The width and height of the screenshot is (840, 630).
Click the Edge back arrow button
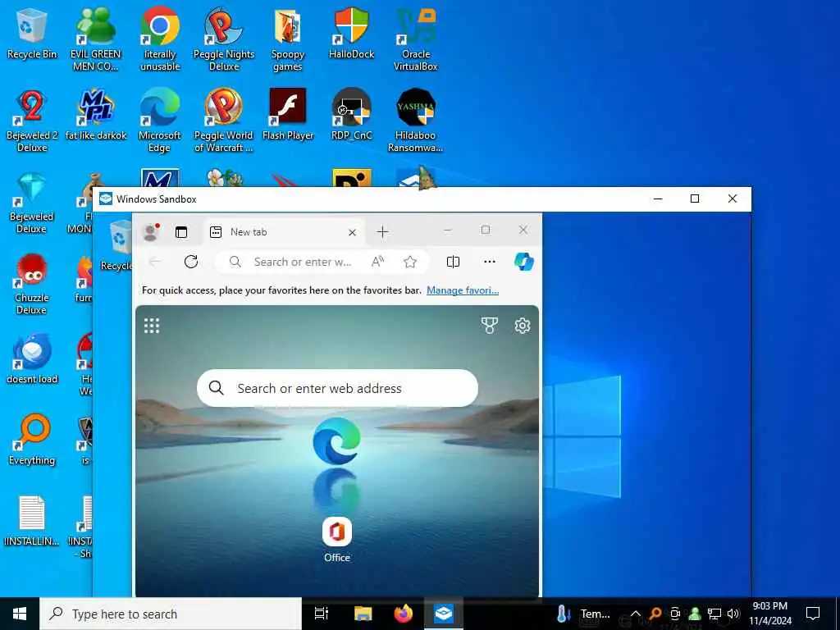click(x=155, y=262)
